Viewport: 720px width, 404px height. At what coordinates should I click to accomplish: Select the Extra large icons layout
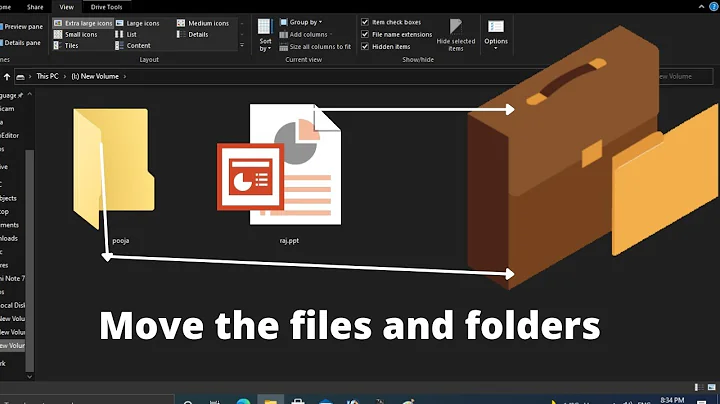coord(83,23)
